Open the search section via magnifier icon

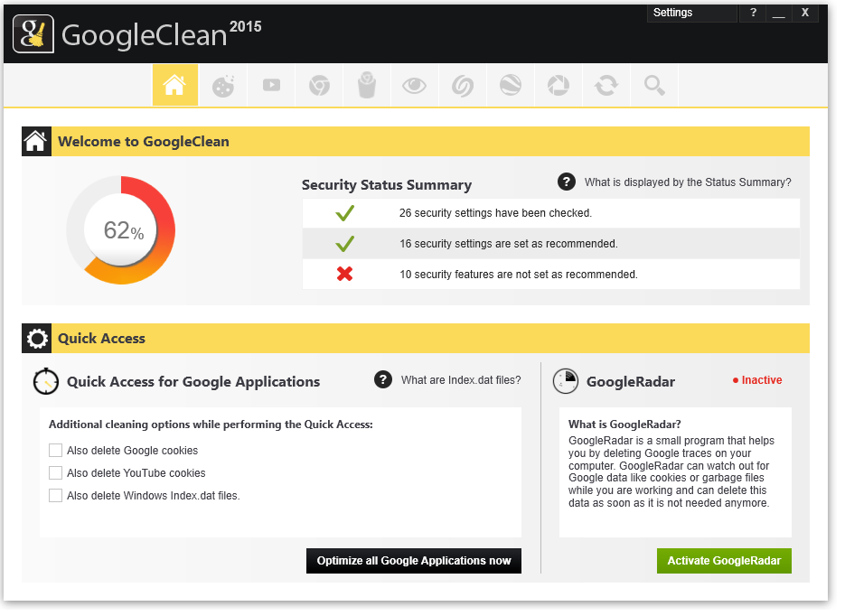pyautogui.click(x=654, y=85)
